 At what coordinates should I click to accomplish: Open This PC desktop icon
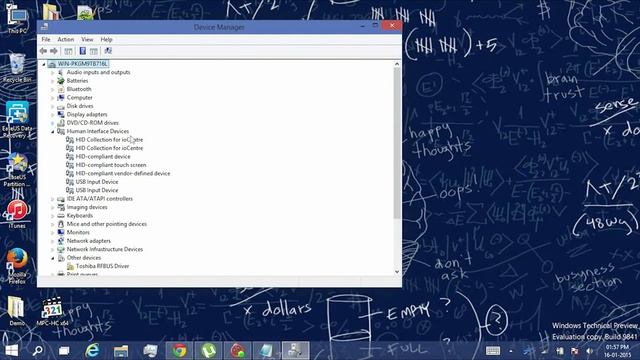pos(17,18)
